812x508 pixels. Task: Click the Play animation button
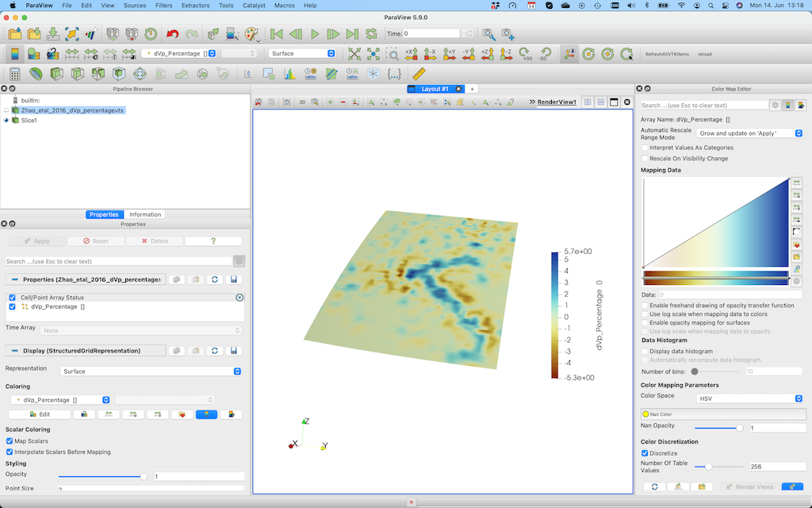coord(315,34)
